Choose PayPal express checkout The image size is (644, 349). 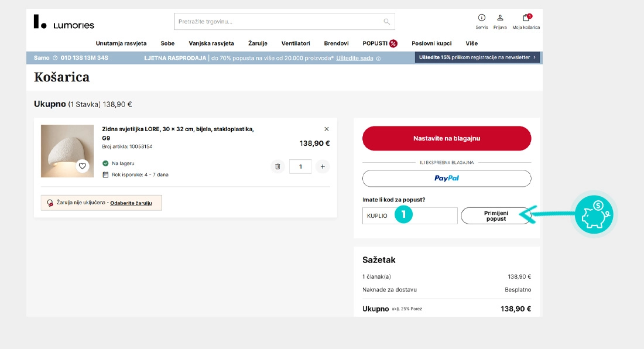447,178
